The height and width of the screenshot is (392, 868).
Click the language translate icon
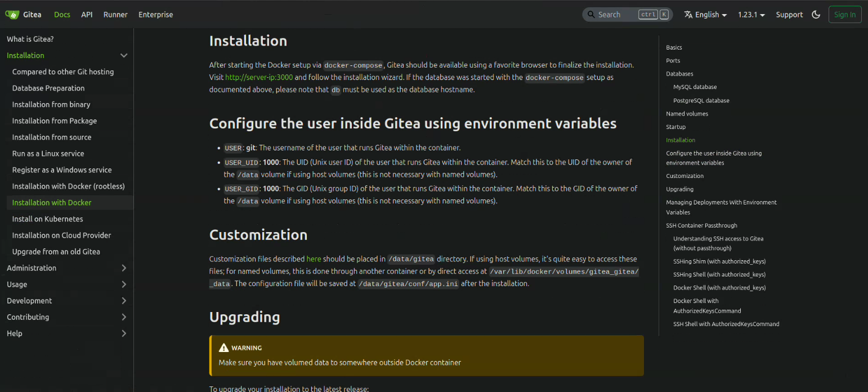[x=688, y=15]
